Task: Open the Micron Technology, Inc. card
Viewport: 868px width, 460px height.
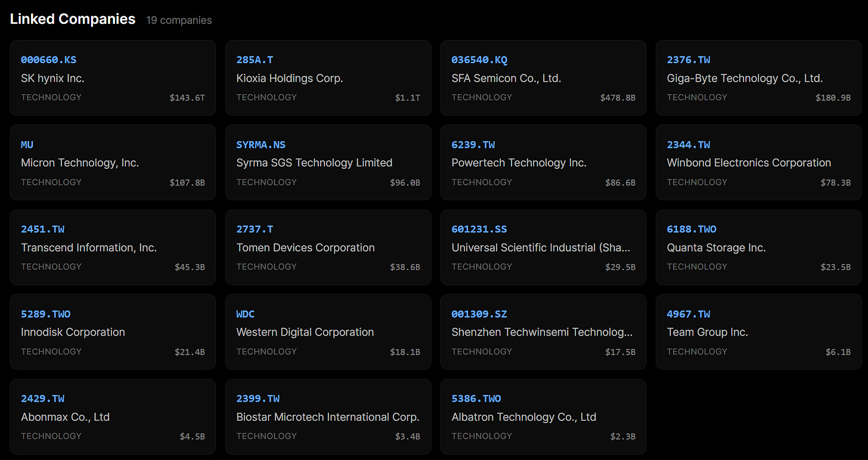Action: pyautogui.click(x=113, y=163)
